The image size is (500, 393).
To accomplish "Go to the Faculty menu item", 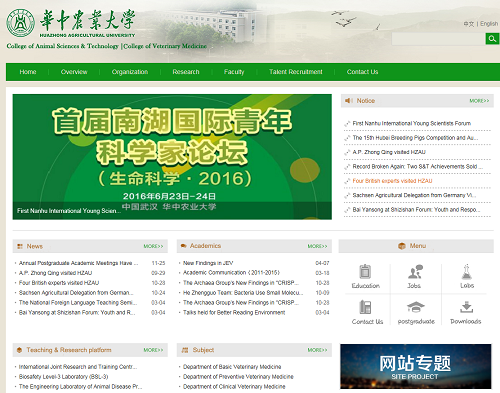I will point(234,72).
